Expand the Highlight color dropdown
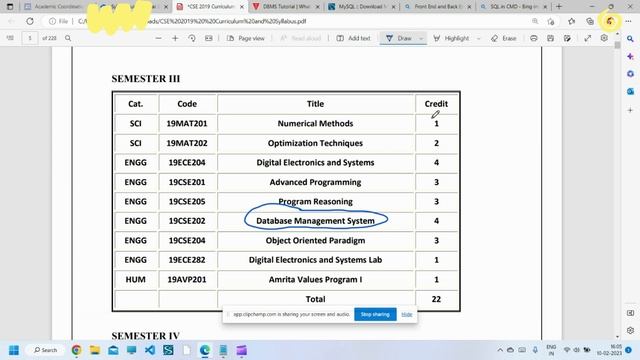This screenshot has height=360, width=640. tap(479, 38)
